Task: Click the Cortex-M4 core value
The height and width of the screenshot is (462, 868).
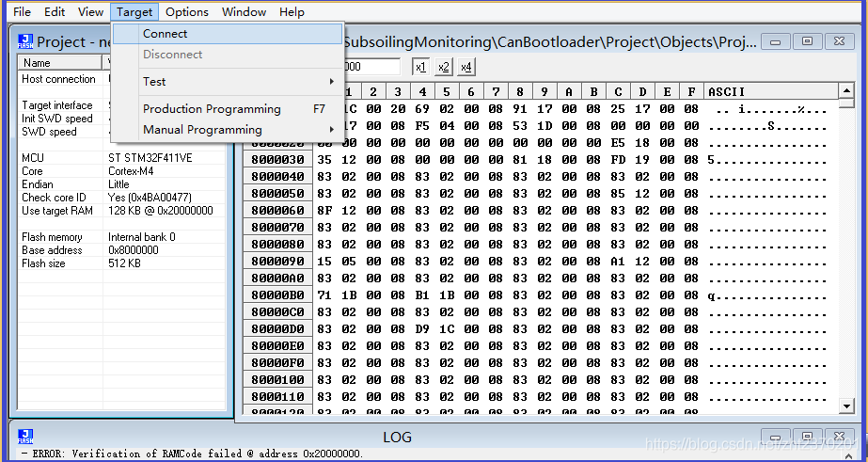Action: [x=131, y=171]
